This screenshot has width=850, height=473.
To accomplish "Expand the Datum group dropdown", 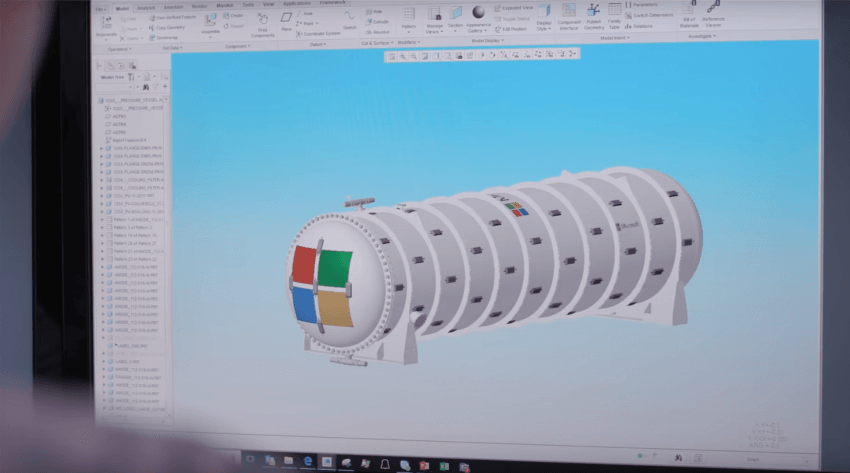I will (318, 44).
